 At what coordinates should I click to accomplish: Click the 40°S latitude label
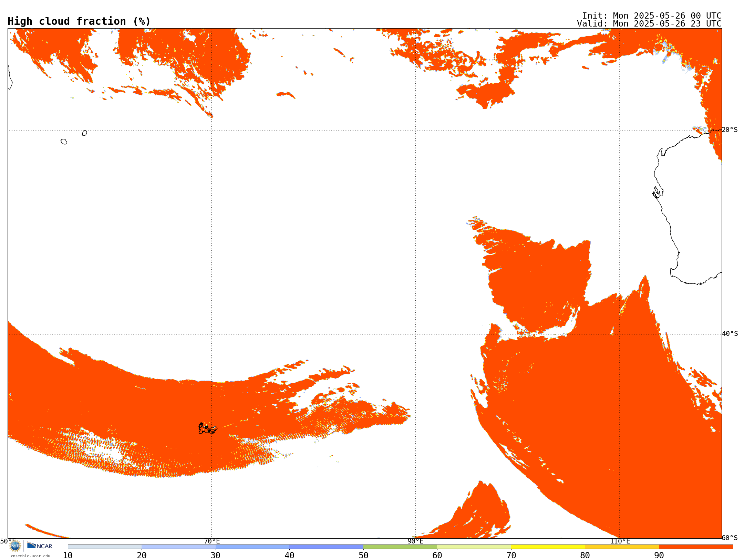point(730,334)
